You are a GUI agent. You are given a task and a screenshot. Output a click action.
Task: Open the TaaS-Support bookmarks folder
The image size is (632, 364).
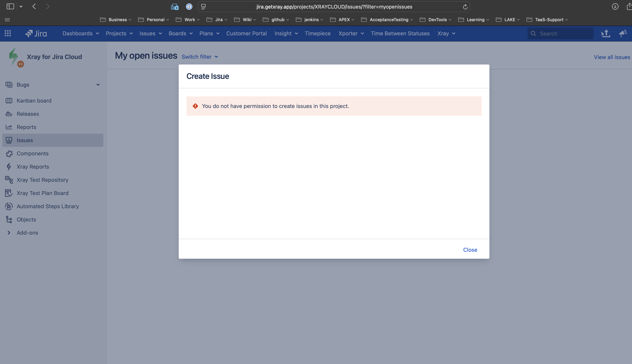click(547, 19)
